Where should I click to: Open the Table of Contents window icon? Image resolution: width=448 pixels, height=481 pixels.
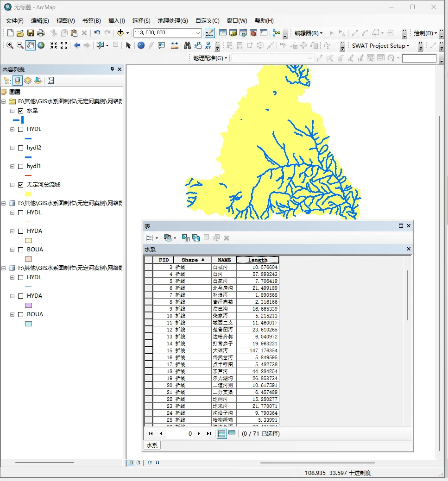tap(223, 33)
